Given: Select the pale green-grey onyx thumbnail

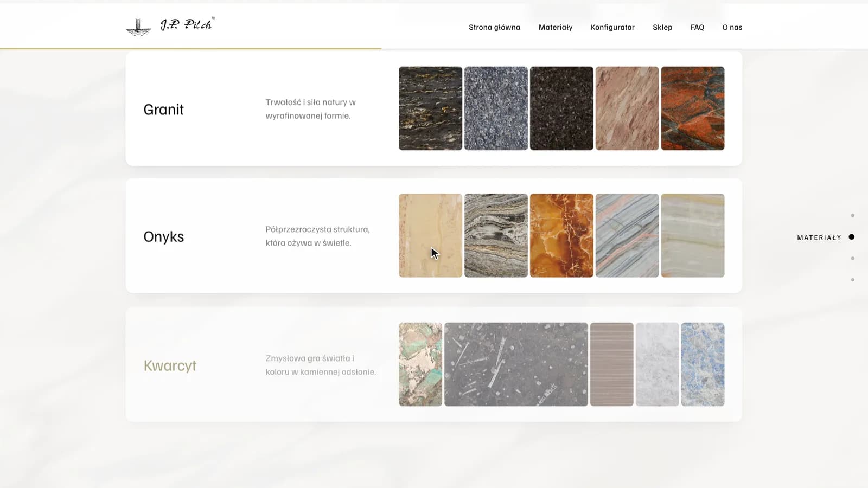Looking at the screenshot, I should 693,235.
